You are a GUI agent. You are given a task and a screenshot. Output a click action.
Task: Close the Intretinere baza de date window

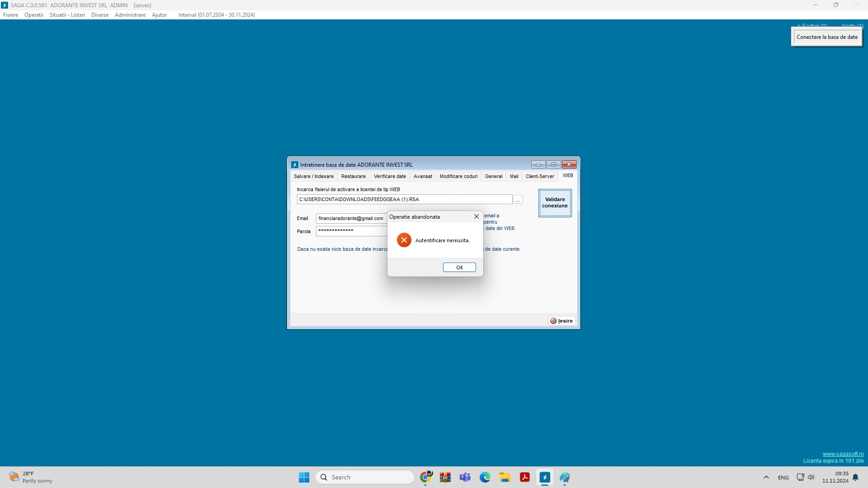pyautogui.click(x=569, y=164)
